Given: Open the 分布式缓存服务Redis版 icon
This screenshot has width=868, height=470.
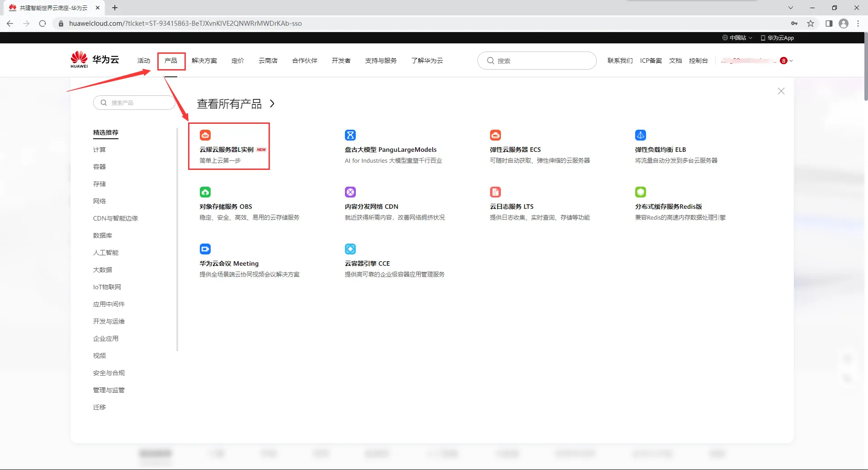Looking at the screenshot, I should [641, 192].
